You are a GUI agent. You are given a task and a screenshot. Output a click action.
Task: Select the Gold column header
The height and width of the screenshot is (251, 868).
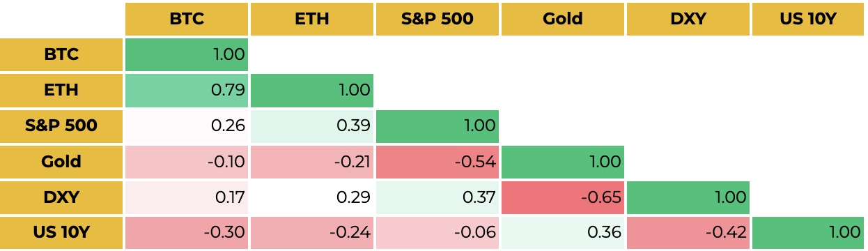coord(563,19)
